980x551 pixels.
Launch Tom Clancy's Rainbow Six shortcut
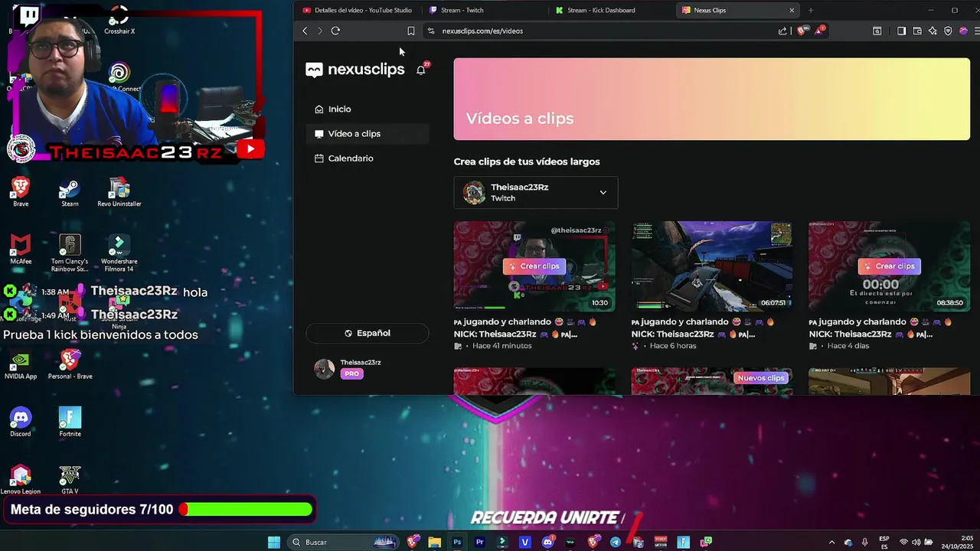(x=70, y=253)
